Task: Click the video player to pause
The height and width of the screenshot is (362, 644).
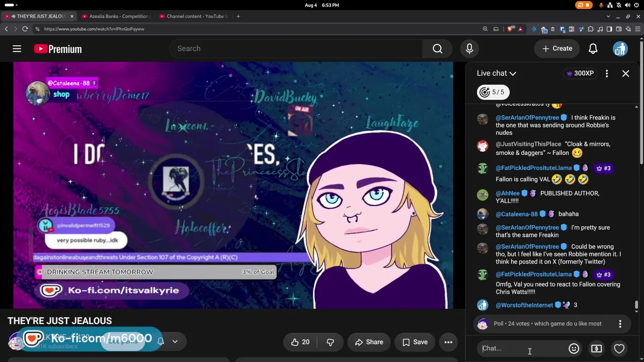Action: (x=233, y=185)
